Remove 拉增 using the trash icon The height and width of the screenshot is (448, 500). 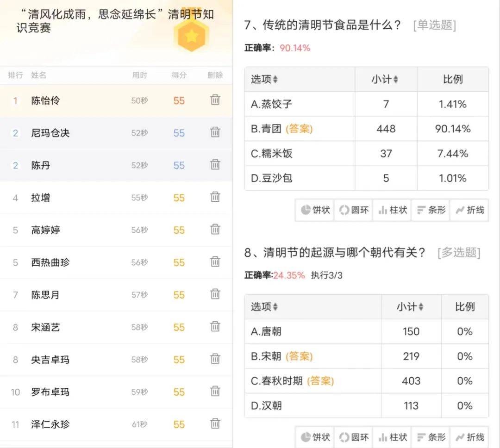(x=215, y=197)
